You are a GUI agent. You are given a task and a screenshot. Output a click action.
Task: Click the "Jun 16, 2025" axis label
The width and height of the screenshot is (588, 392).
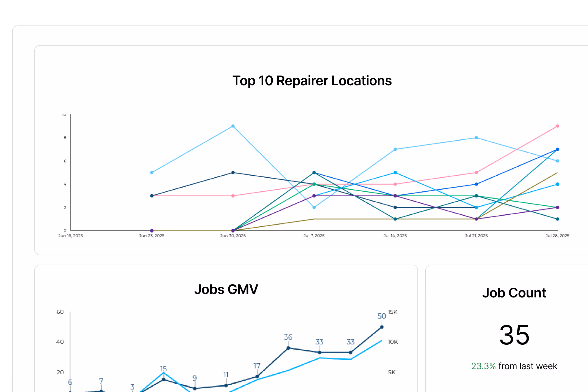click(71, 235)
